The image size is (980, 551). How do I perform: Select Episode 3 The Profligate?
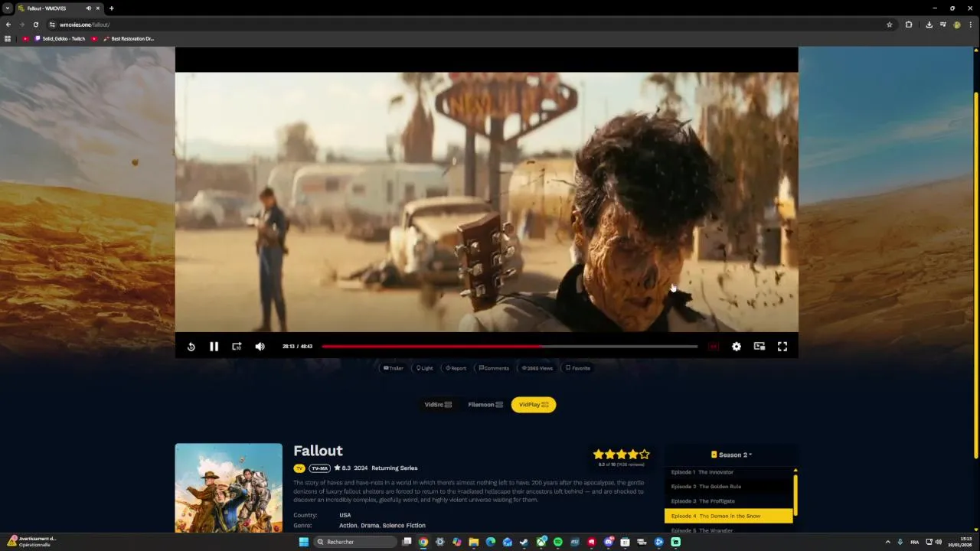point(728,501)
